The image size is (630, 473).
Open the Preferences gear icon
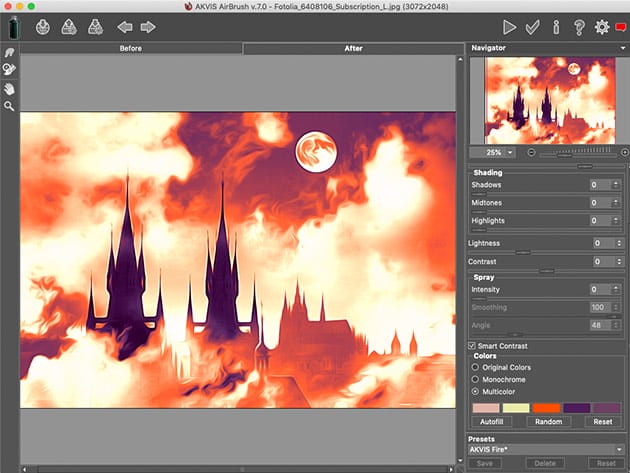[602, 27]
